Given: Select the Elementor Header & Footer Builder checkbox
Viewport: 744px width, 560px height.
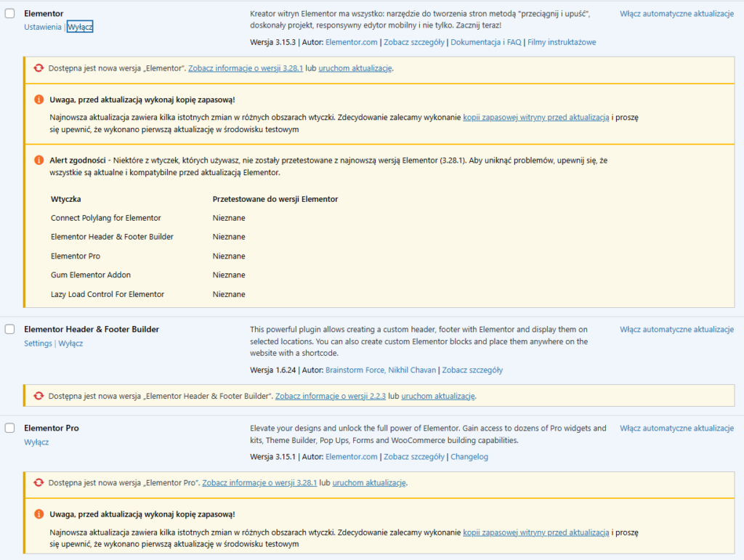Looking at the screenshot, I should coord(9,328).
